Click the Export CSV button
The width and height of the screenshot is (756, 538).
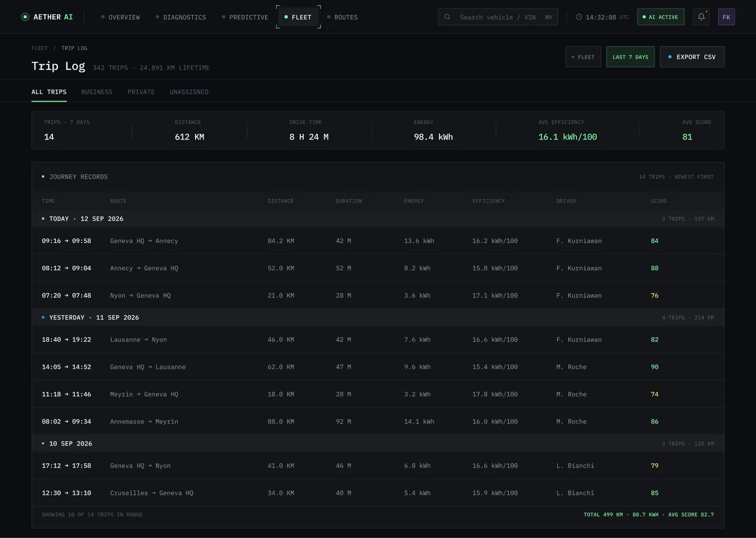click(692, 57)
